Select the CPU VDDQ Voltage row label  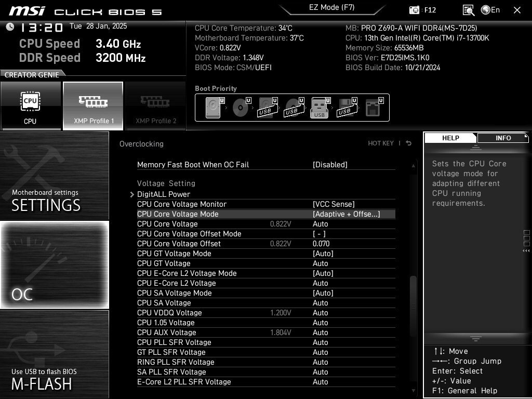click(x=169, y=312)
